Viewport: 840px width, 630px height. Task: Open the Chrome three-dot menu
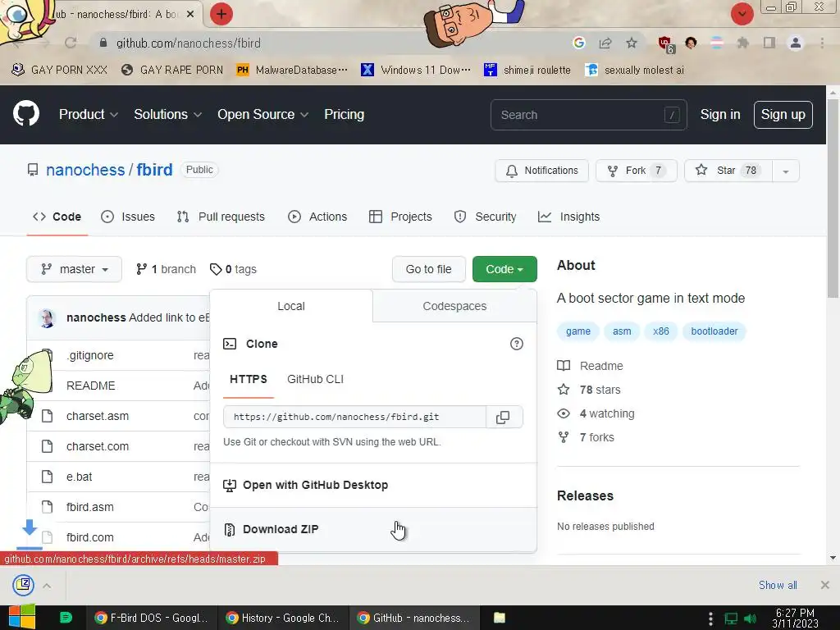coord(822,43)
